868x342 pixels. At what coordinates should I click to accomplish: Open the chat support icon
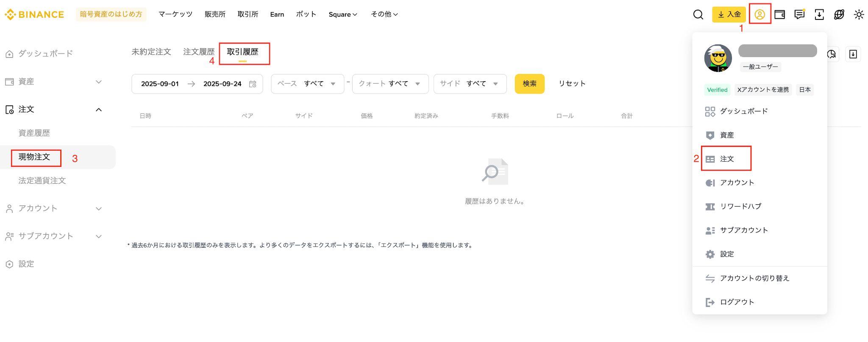[799, 14]
